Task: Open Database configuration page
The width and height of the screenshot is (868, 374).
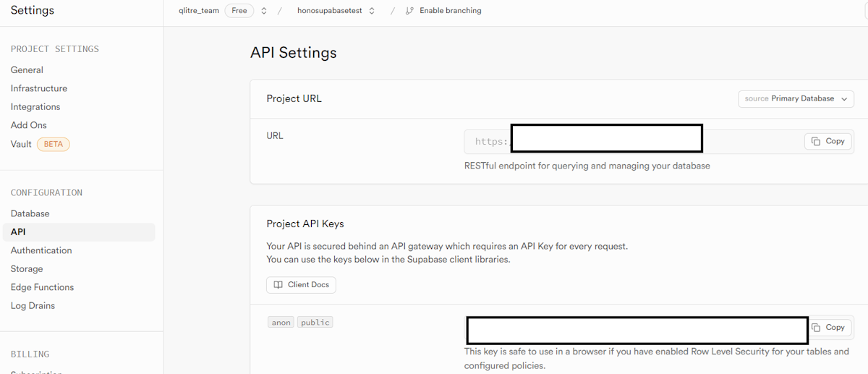Action: point(30,213)
